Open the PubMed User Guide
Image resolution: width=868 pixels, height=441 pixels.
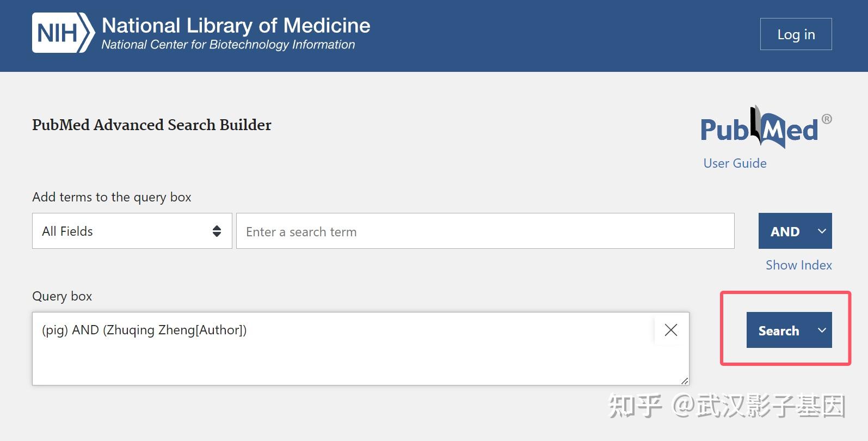734,163
